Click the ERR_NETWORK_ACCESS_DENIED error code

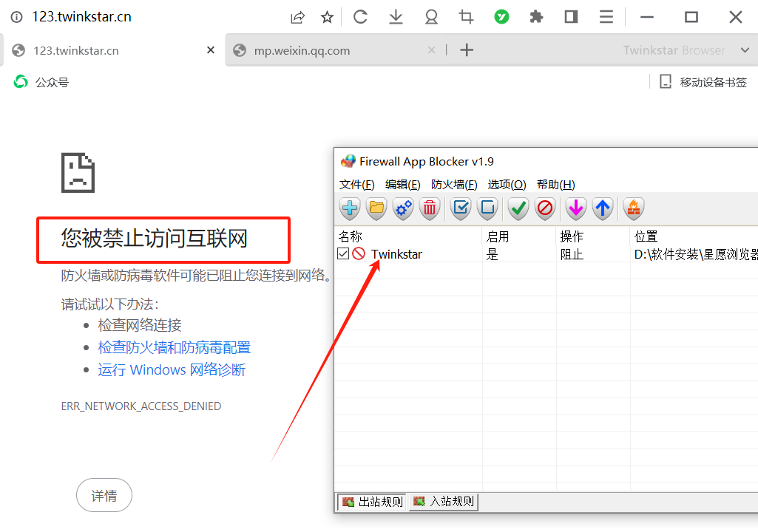141,406
